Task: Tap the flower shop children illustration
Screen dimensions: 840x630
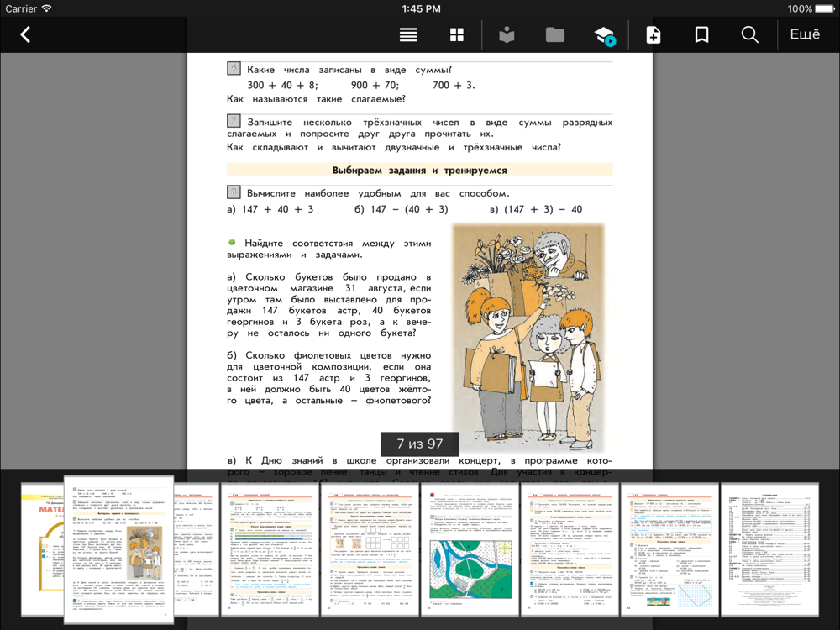Action: pos(528,338)
